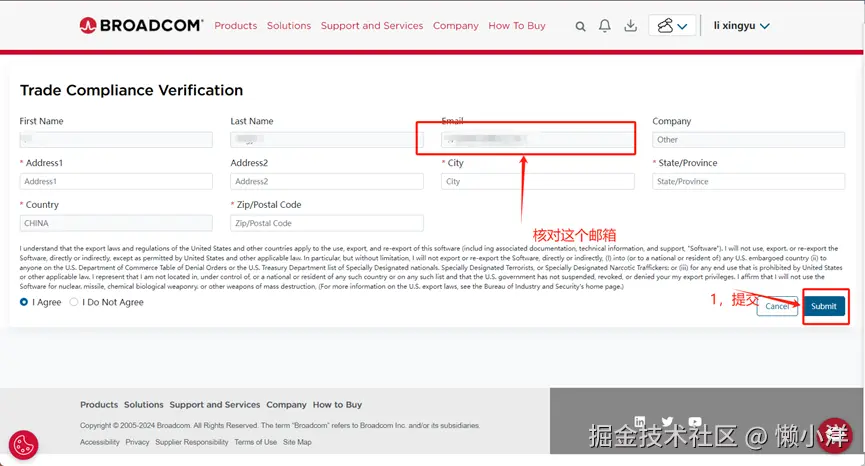Open notifications bell icon

[605, 26]
